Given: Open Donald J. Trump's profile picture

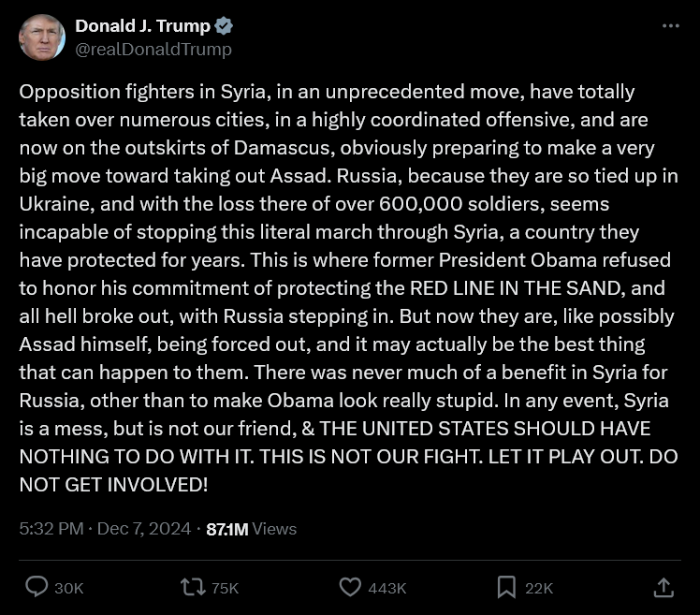Looking at the screenshot, I should (42, 37).
